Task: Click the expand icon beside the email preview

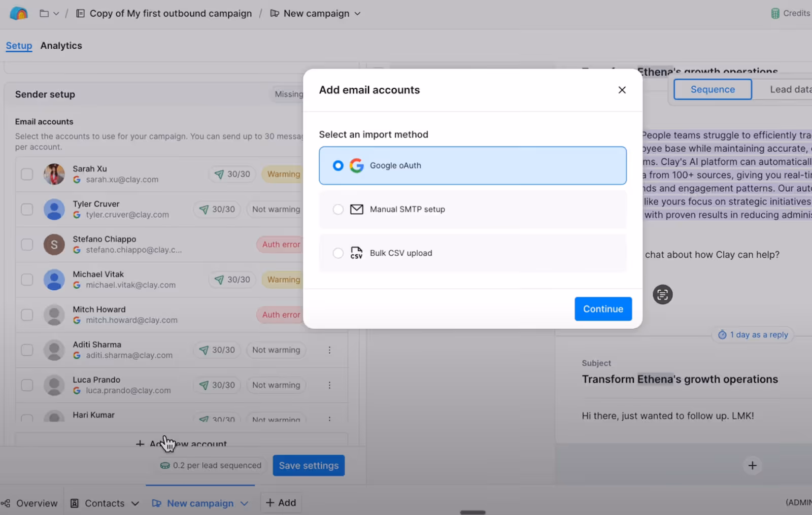Action: pos(662,294)
